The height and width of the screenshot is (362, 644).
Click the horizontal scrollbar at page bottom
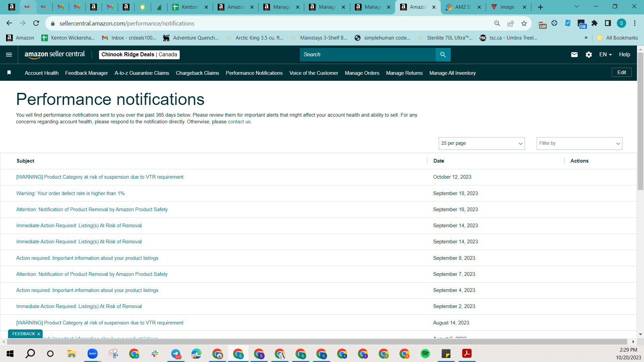317,342
